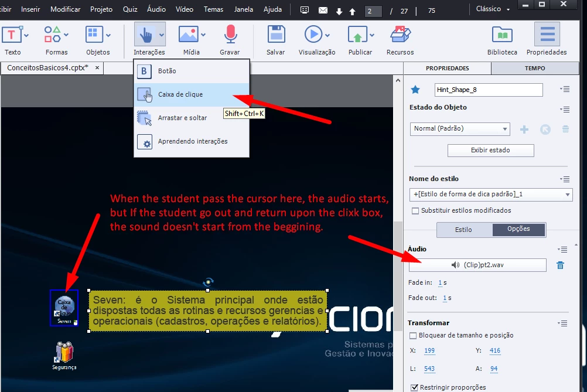Open the Recursos icon

400,35
